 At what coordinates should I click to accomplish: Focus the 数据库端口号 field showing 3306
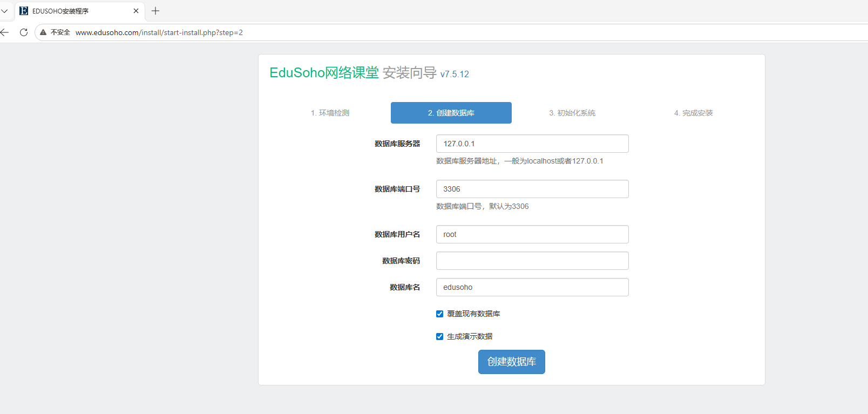532,189
